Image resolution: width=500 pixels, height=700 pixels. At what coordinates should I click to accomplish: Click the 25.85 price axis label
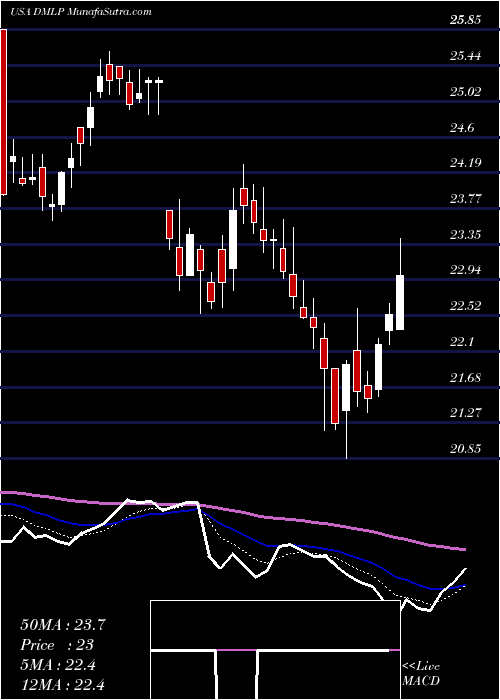point(466,20)
